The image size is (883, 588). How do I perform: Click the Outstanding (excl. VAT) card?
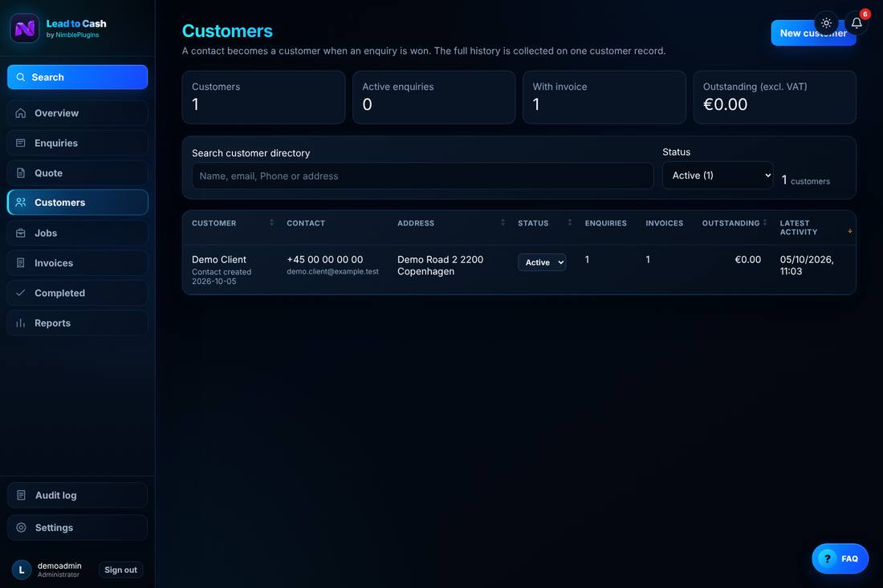(775, 97)
